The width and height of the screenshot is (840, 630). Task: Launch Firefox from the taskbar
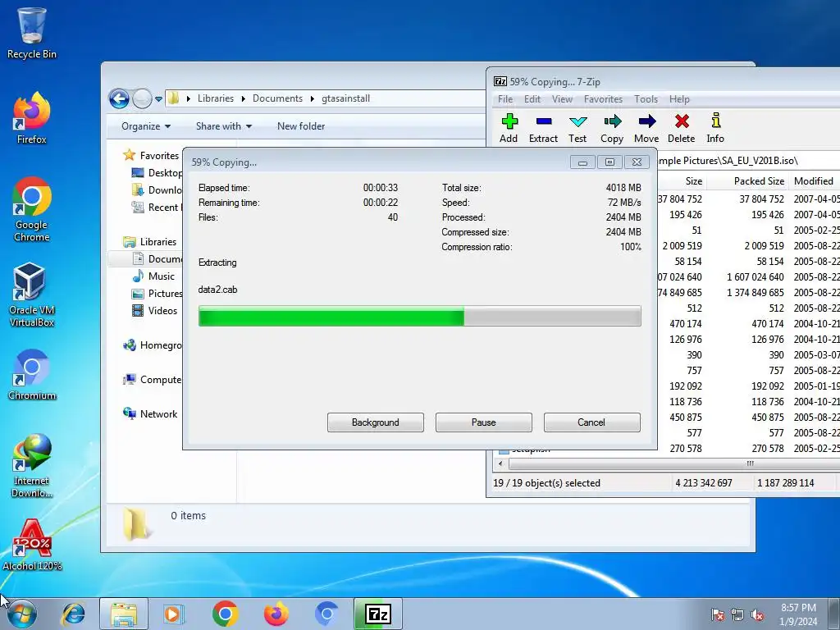[276, 614]
